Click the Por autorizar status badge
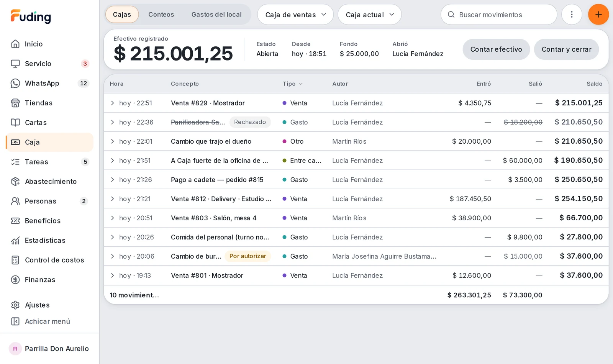 click(x=247, y=256)
